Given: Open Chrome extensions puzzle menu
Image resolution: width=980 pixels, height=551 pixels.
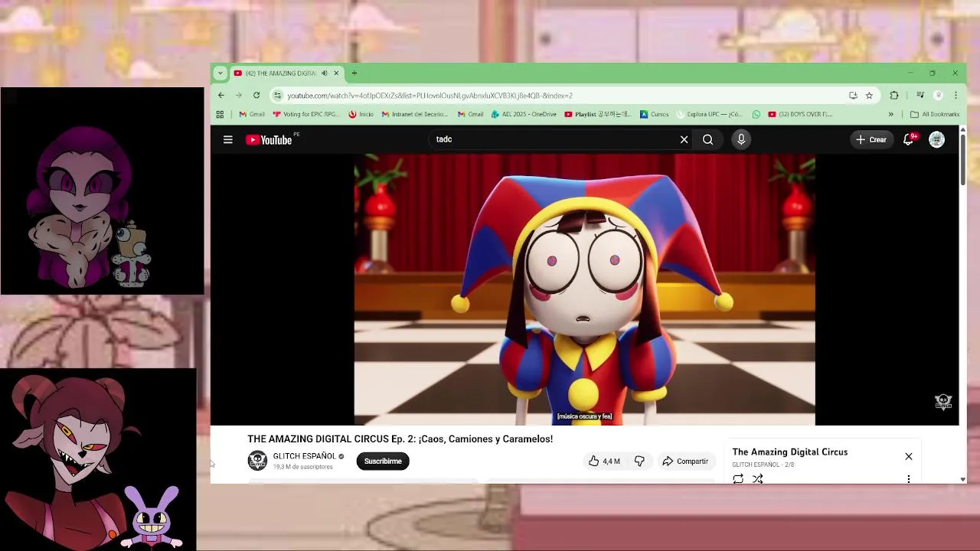Looking at the screenshot, I should [x=893, y=95].
